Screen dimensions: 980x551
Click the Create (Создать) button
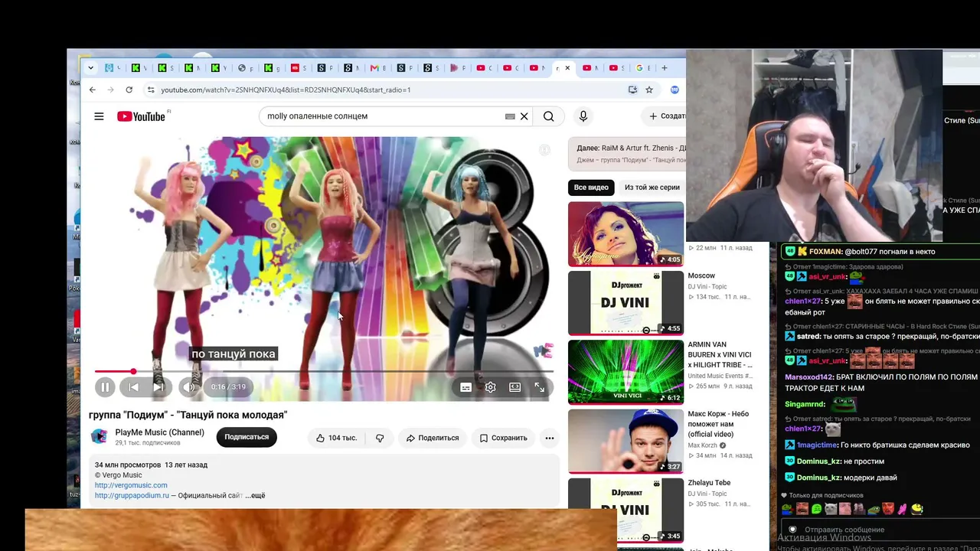pyautogui.click(x=665, y=116)
